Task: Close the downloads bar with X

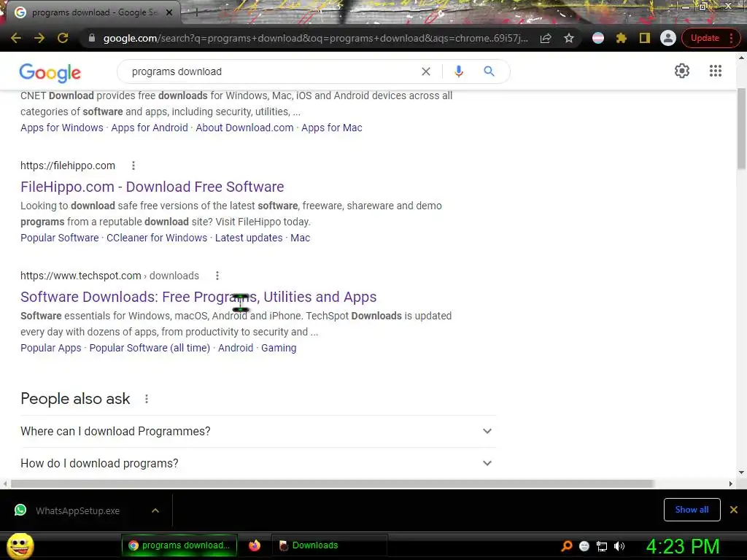Action: [734, 510]
